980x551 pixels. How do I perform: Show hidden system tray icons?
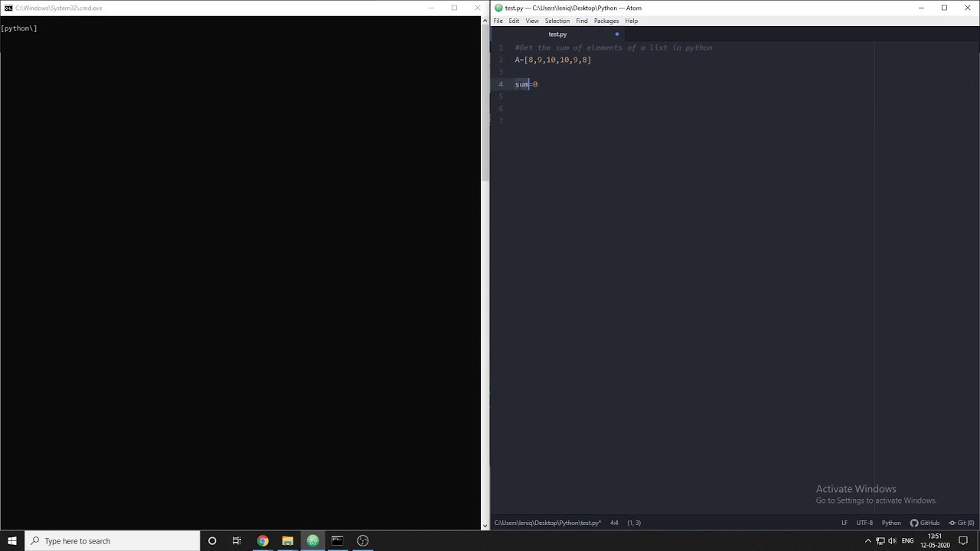(x=868, y=540)
